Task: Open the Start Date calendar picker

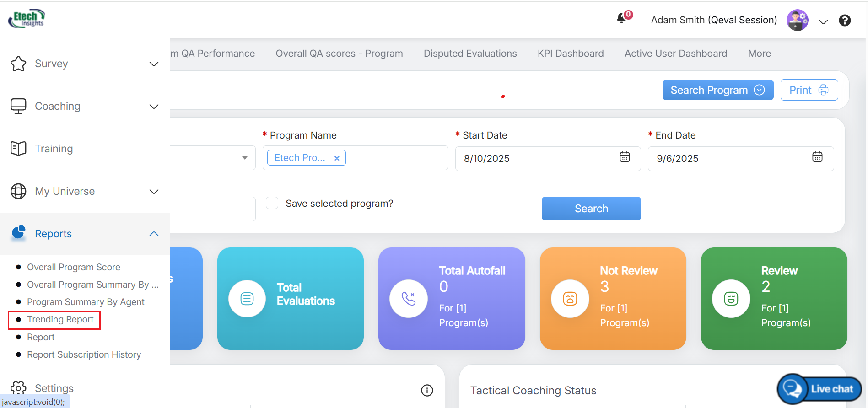Action: pos(625,157)
